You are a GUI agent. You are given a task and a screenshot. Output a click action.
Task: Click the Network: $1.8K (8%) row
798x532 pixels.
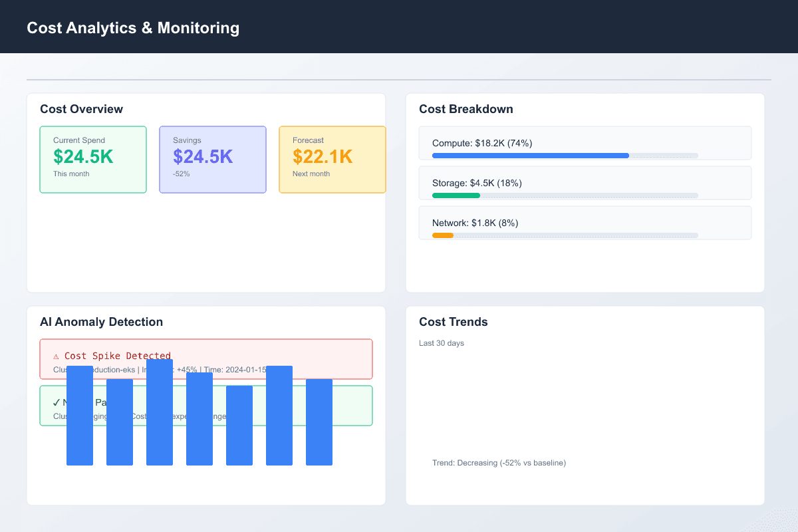585,223
